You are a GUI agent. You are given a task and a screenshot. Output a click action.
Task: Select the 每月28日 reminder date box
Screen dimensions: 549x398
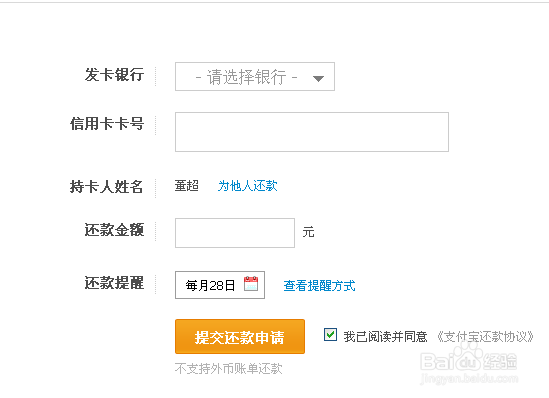(220, 285)
